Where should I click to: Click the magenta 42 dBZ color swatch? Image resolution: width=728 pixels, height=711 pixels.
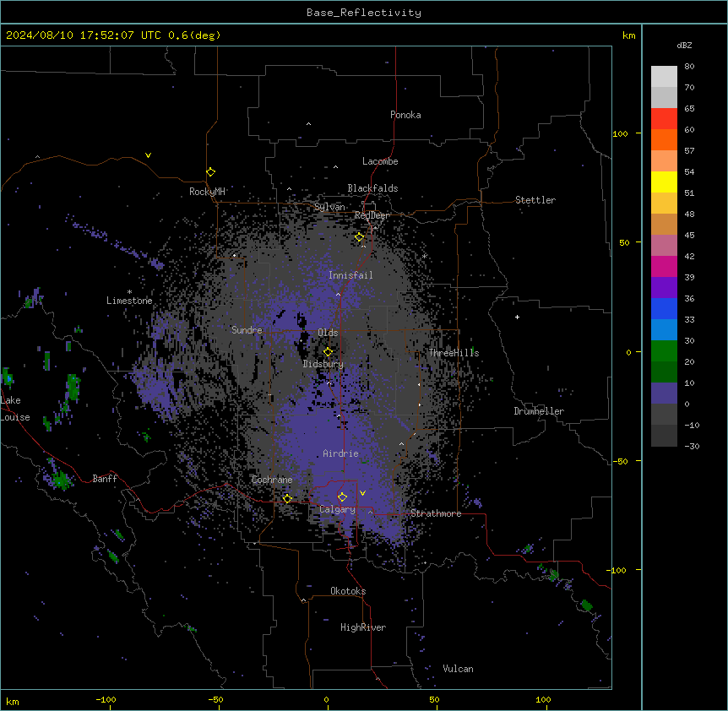tap(664, 267)
